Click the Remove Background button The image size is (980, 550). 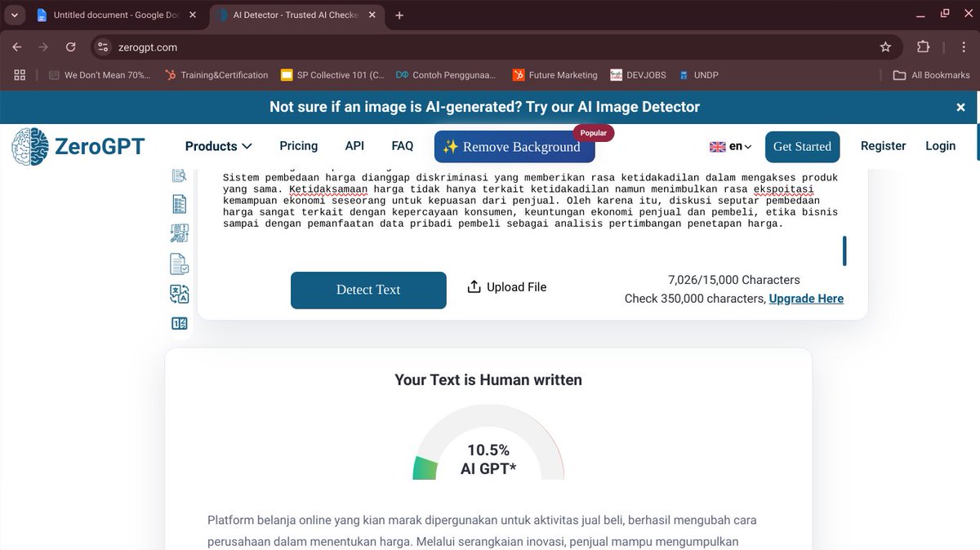(x=514, y=147)
